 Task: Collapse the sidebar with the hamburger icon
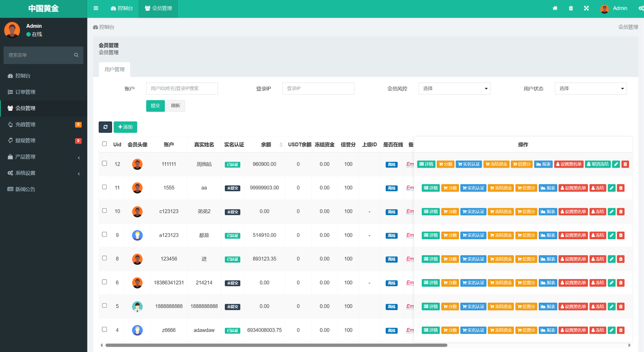pos(96,8)
